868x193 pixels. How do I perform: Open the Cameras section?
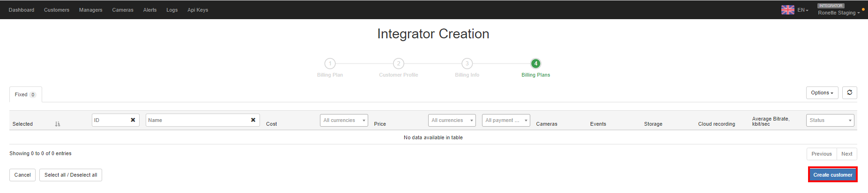[123, 10]
